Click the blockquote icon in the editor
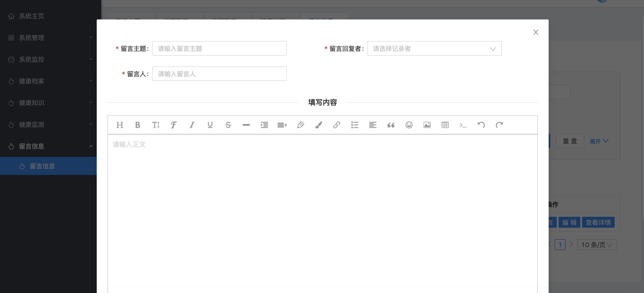The height and width of the screenshot is (293, 644). pyautogui.click(x=391, y=125)
